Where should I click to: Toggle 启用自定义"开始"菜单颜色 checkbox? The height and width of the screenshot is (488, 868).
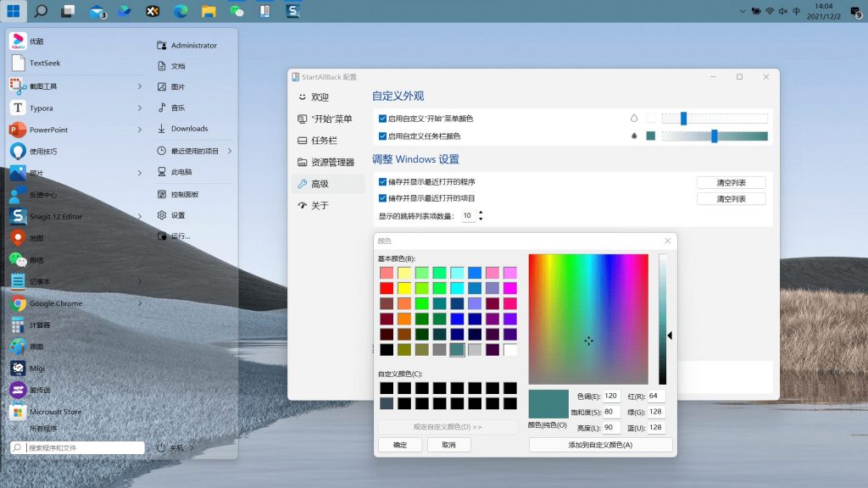coord(383,119)
